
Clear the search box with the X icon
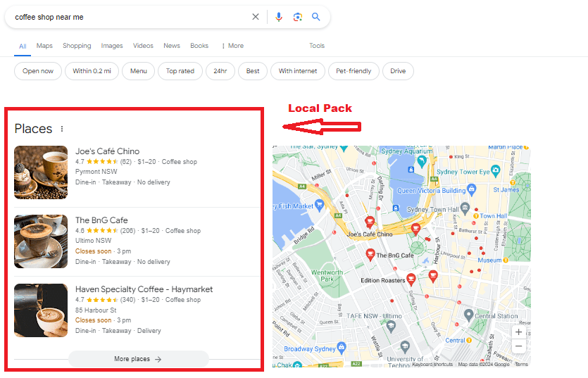(x=256, y=17)
